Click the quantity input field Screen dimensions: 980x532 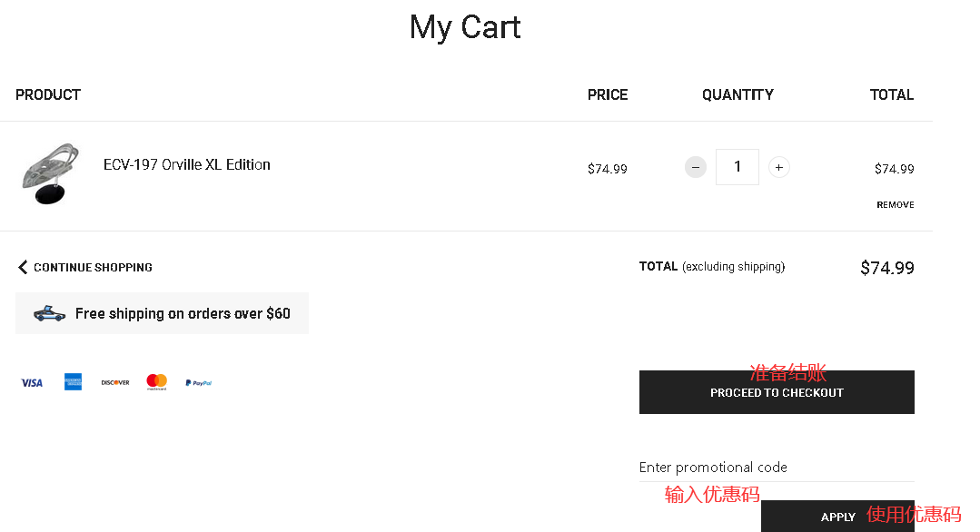point(737,167)
